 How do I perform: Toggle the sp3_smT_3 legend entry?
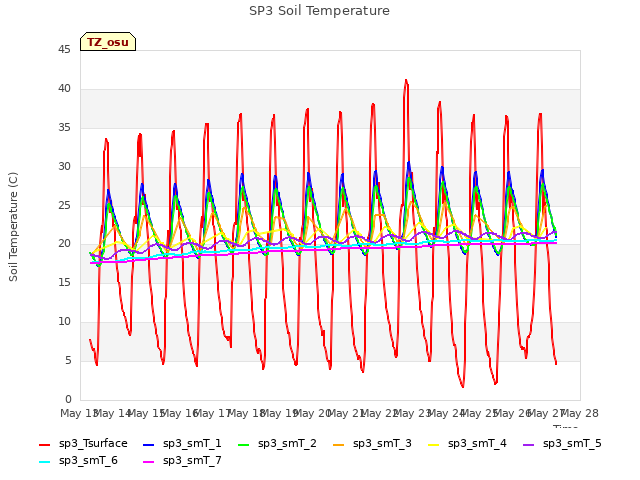[x=372, y=443]
